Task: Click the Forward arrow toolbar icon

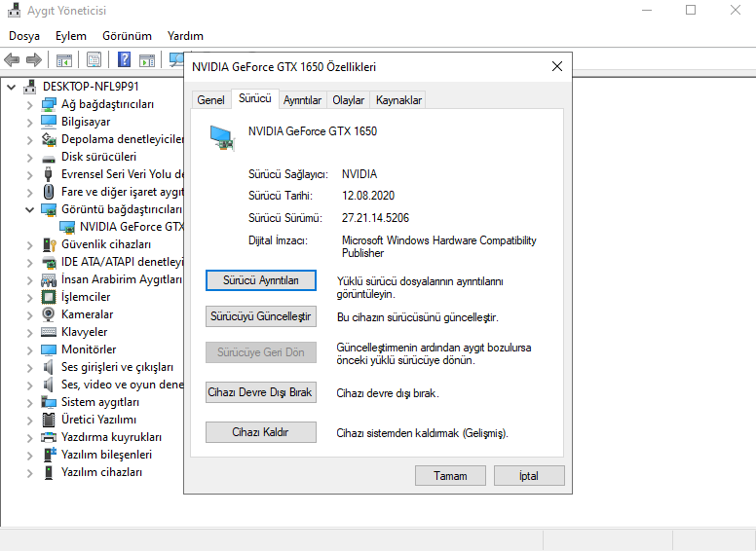Action: point(34,59)
